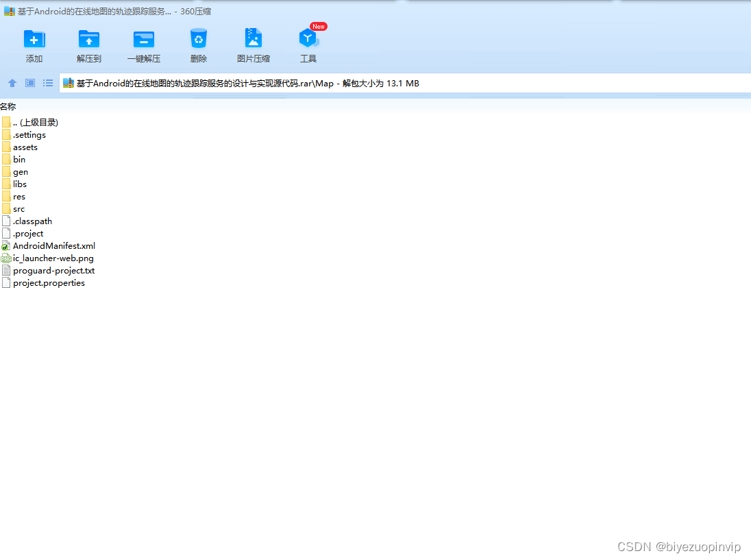Viewport: 751px width, 560px height.
Task: Select the 'libs' folder name
Action: point(20,184)
